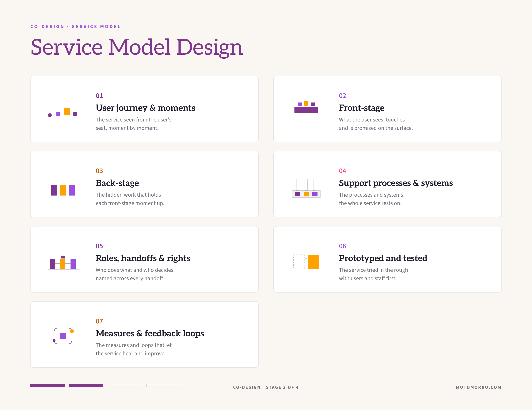Click the first filled progress bar segment
532x410 pixels.
(47, 386)
